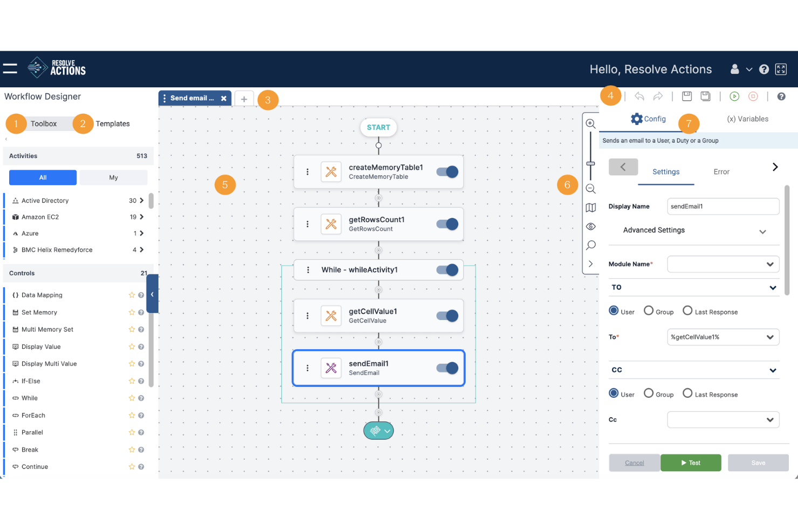Favorite the While control star
798x532 pixels.
(132, 398)
